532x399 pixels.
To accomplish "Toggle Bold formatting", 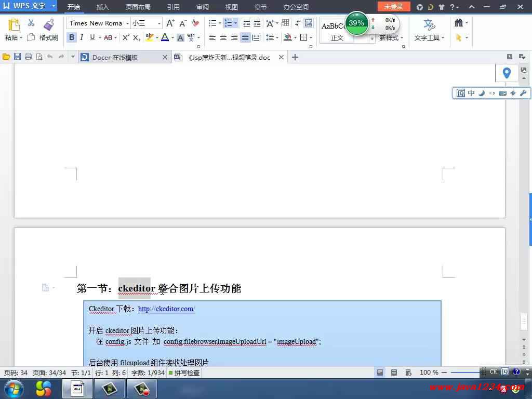I will tap(72, 37).
